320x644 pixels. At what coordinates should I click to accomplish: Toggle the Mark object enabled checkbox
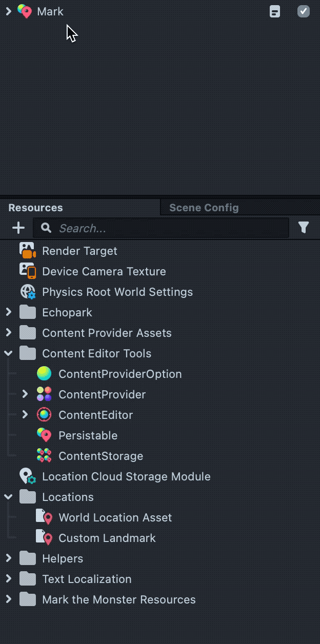pos(304,11)
